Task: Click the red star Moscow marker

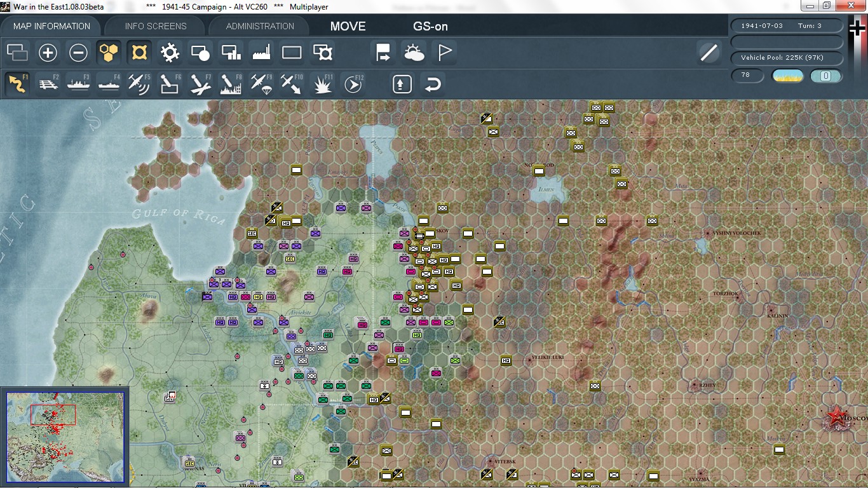Action: coord(837,417)
